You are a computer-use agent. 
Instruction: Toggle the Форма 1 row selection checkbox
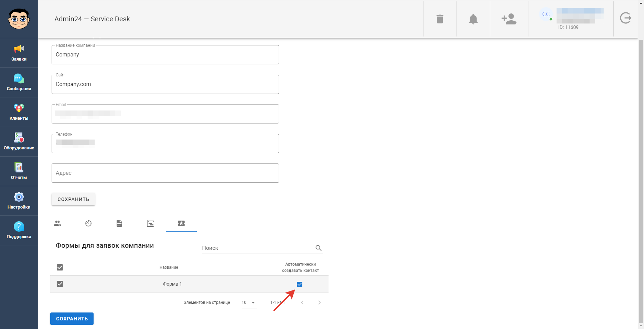tap(60, 284)
